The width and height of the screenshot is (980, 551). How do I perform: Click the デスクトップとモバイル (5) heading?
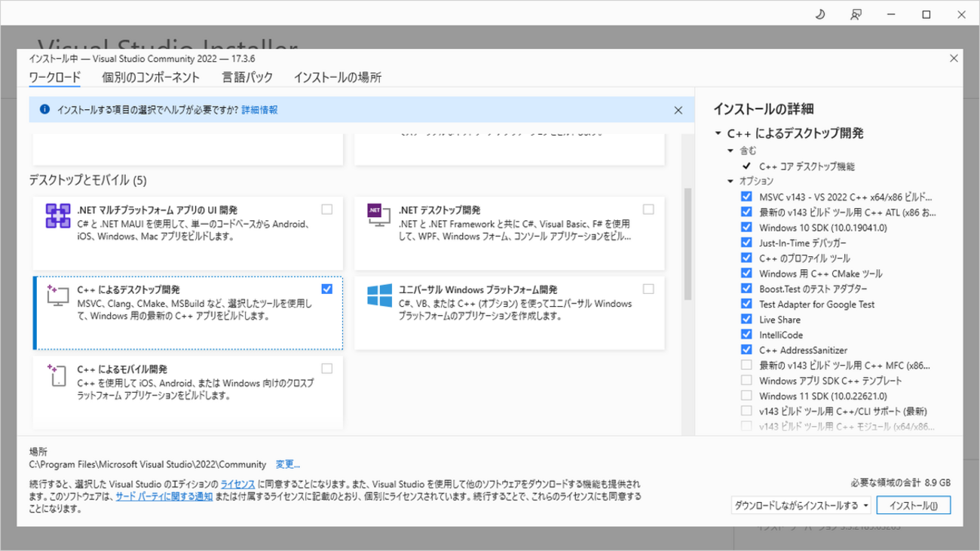[x=87, y=180]
